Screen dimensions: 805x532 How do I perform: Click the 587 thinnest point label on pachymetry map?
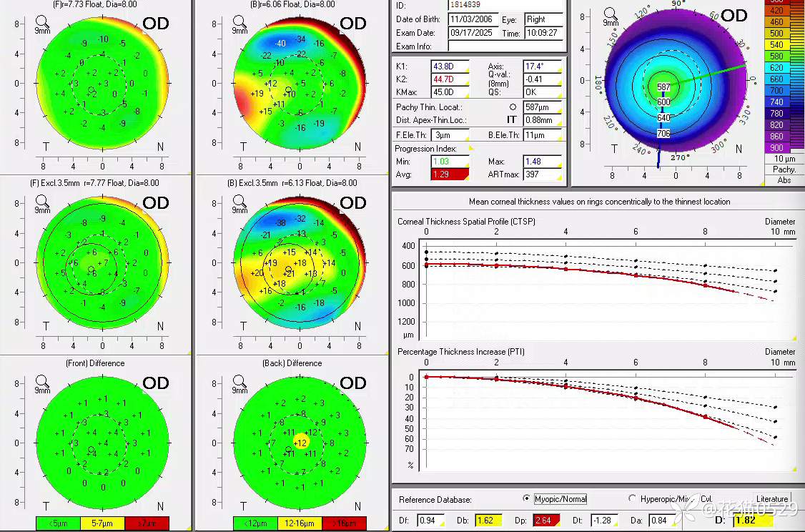pyautogui.click(x=663, y=87)
